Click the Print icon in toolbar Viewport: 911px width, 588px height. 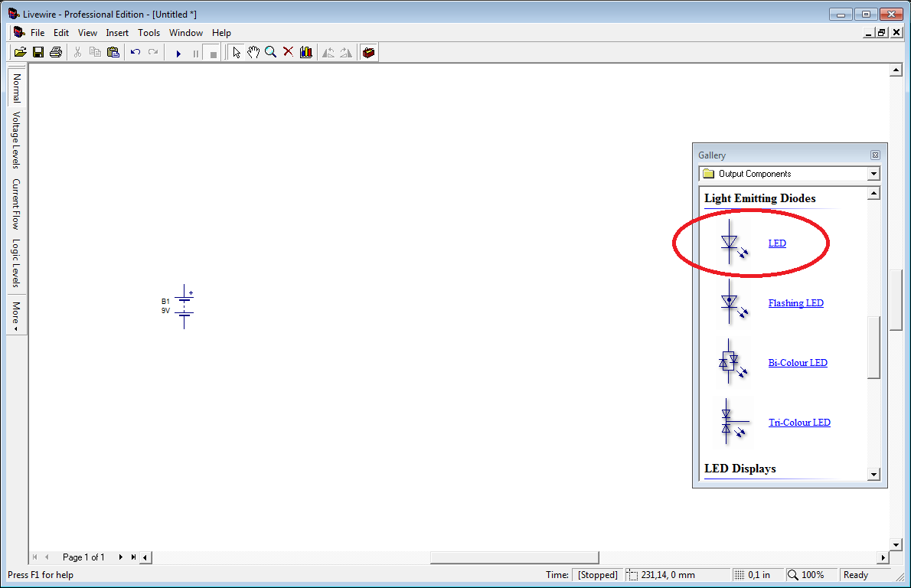click(x=55, y=52)
